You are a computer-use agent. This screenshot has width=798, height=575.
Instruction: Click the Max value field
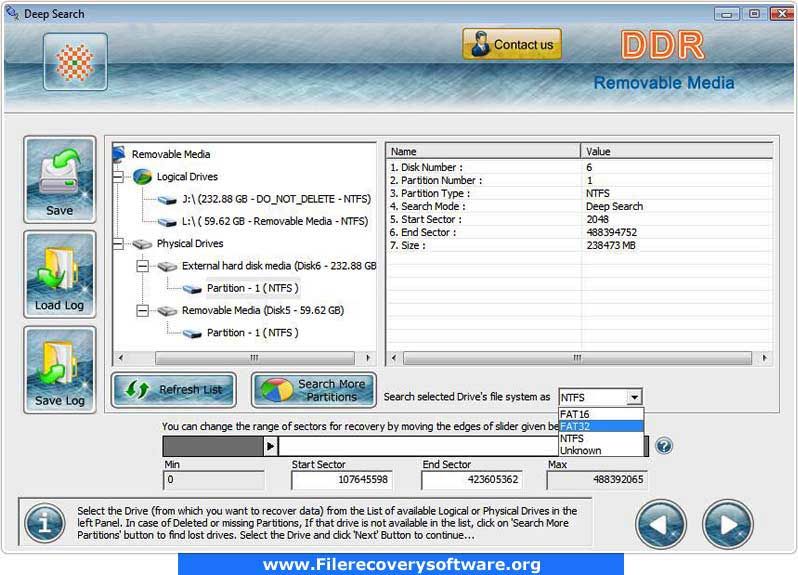point(597,480)
